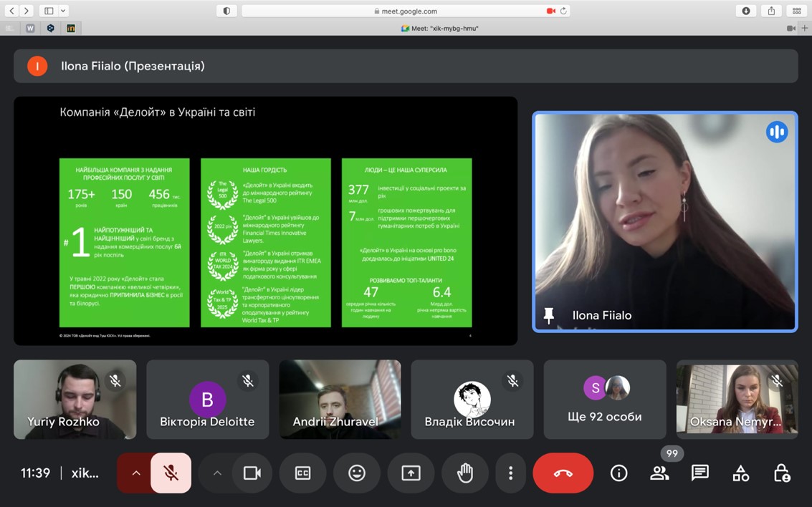812x507 pixels.
Task: Add a new Safari tab with plus
Action: [805, 29]
